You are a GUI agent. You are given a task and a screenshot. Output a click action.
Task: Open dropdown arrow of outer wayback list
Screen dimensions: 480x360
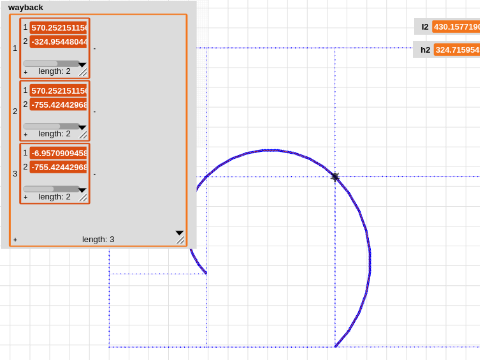coord(179,233)
